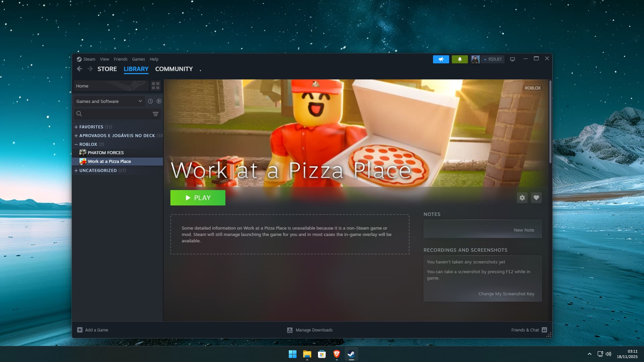
Task: Add game to favorites heart icon
Action: tap(536, 198)
